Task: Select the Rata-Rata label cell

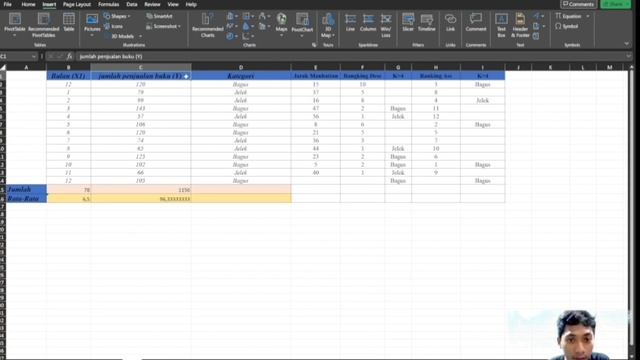Action: (26, 198)
